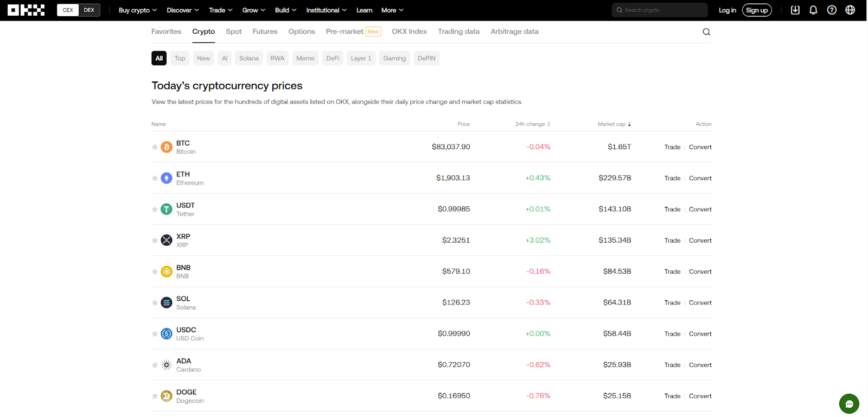The image size is (868, 417).
Task: Click Trade for DOGE
Action: click(672, 396)
